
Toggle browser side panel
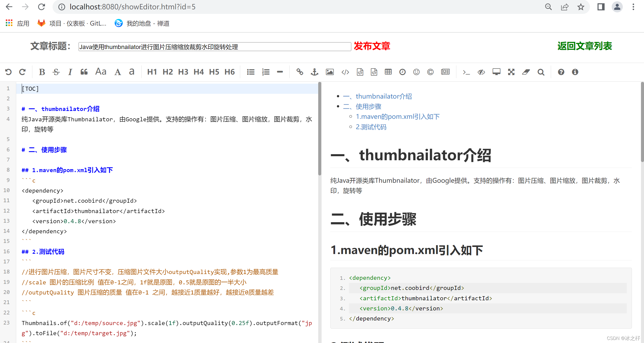601,7
